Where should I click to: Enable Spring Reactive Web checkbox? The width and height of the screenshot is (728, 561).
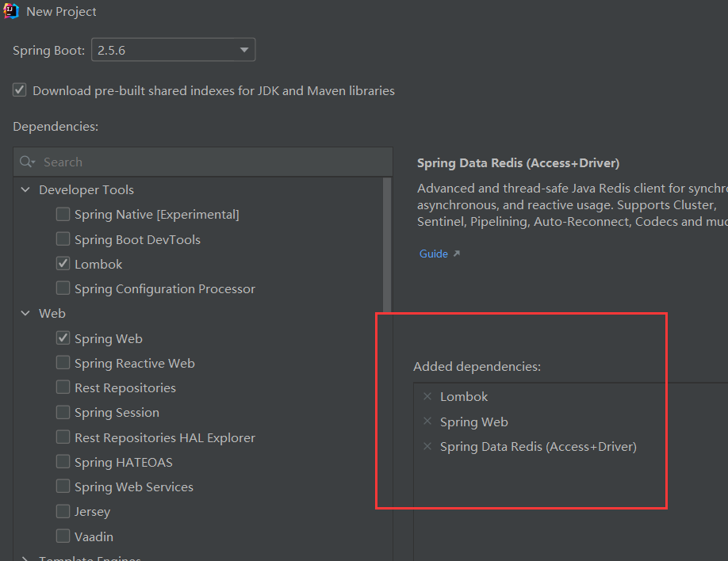[63, 362]
